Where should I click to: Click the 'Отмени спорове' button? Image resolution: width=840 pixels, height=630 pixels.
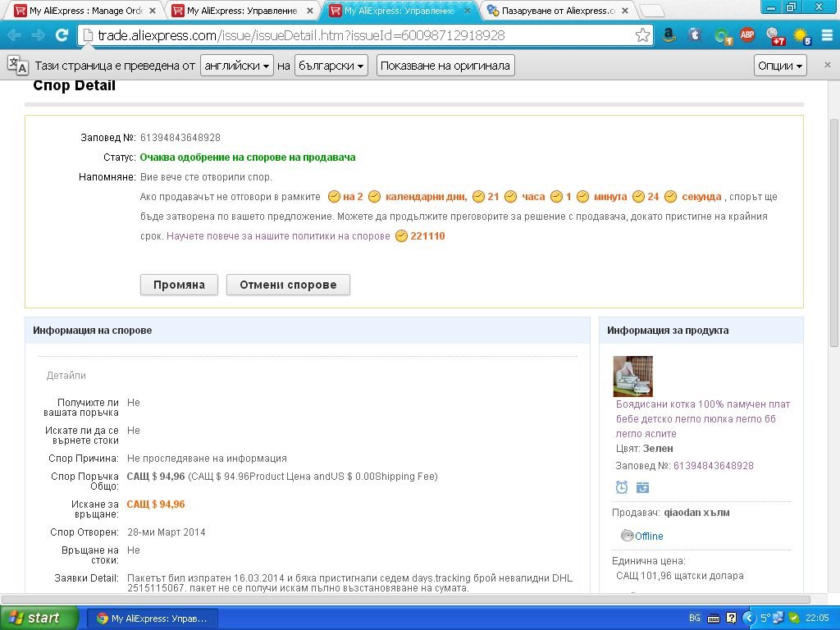[x=288, y=285]
